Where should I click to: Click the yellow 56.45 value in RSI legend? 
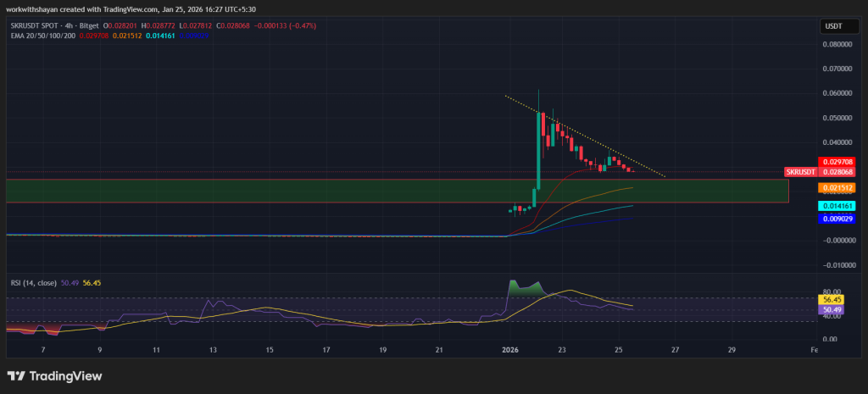[92, 283]
